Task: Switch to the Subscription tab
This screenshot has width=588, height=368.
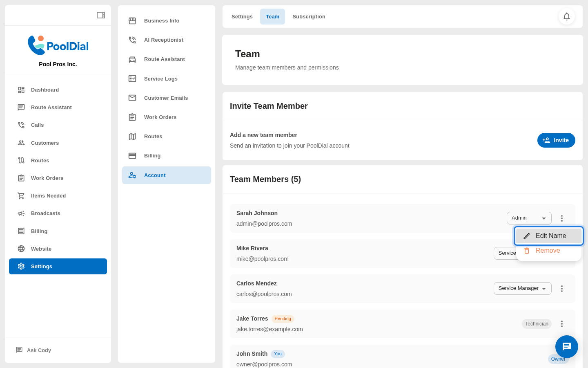Action: [309, 17]
